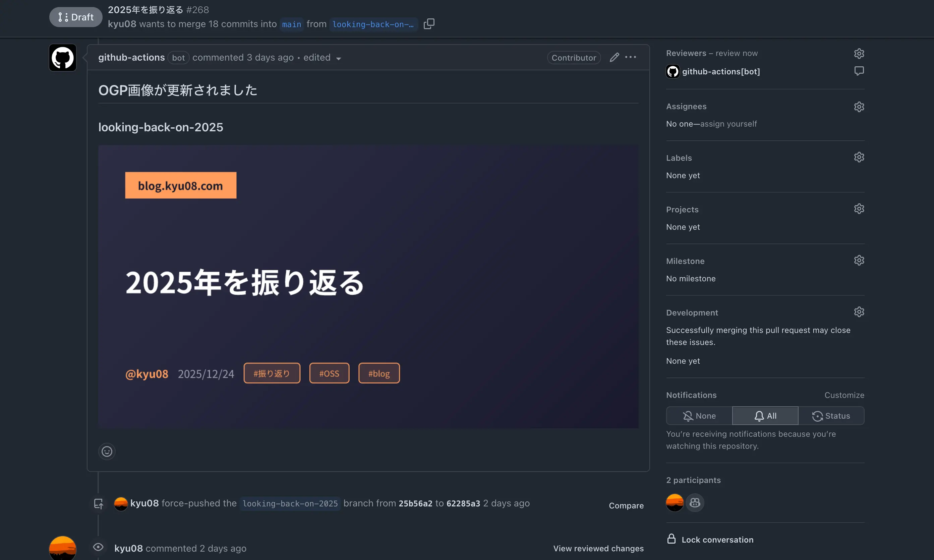Image resolution: width=934 pixels, height=560 pixels.
Task: Select Status notification mode
Action: click(x=831, y=415)
